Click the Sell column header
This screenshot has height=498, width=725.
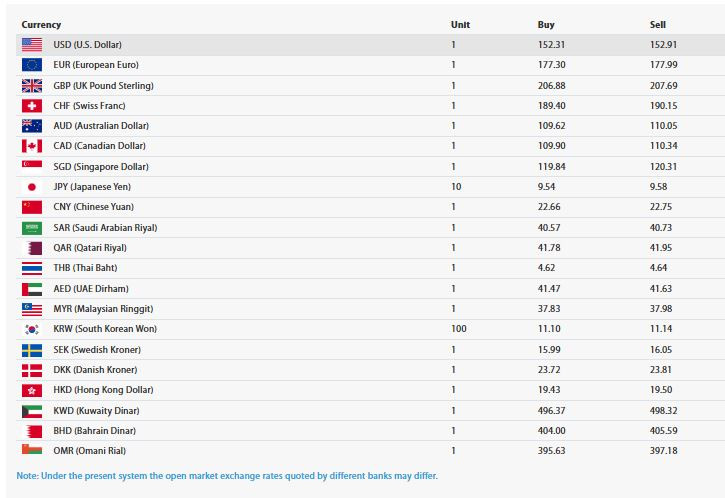coord(657,25)
